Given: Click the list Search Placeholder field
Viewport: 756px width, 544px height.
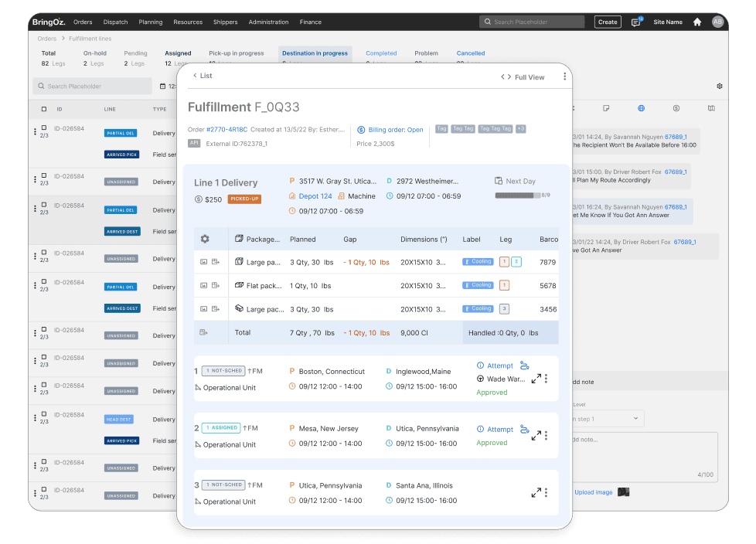Looking at the screenshot, I should (x=93, y=87).
